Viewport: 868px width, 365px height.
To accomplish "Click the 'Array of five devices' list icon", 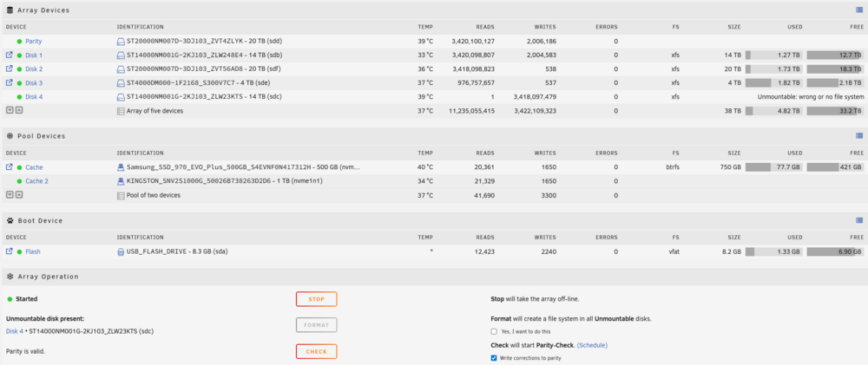I will coord(121,111).
